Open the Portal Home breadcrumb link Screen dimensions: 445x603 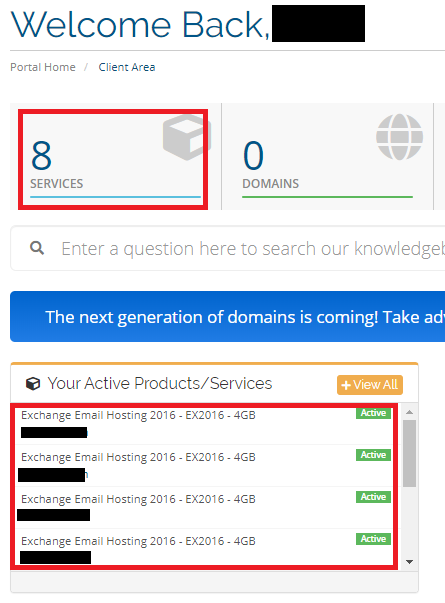tap(43, 67)
